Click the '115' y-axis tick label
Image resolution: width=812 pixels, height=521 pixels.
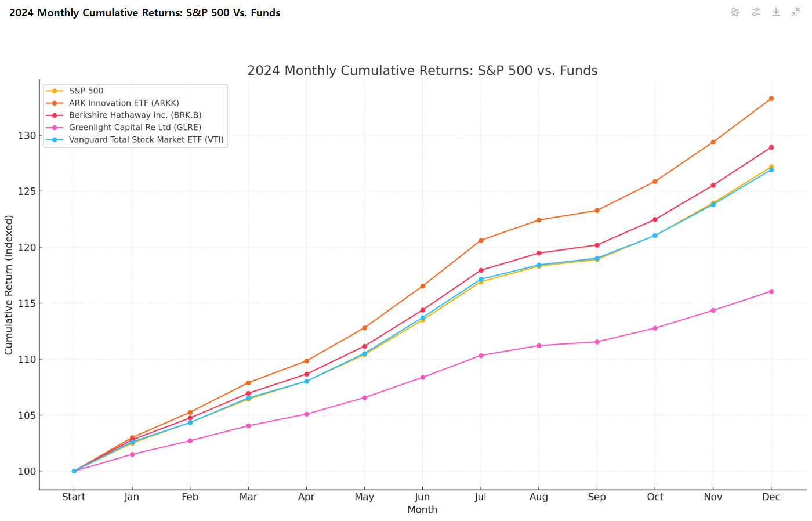27,303
